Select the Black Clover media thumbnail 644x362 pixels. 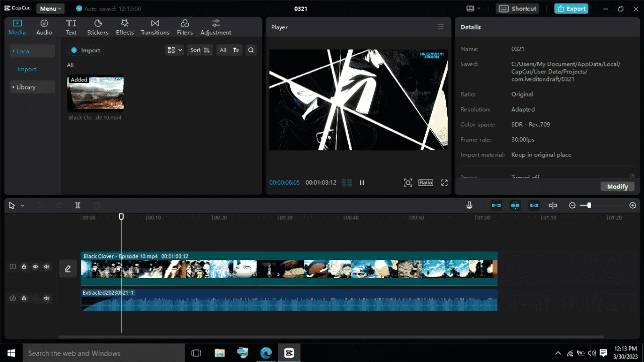(x=96, y=93)
